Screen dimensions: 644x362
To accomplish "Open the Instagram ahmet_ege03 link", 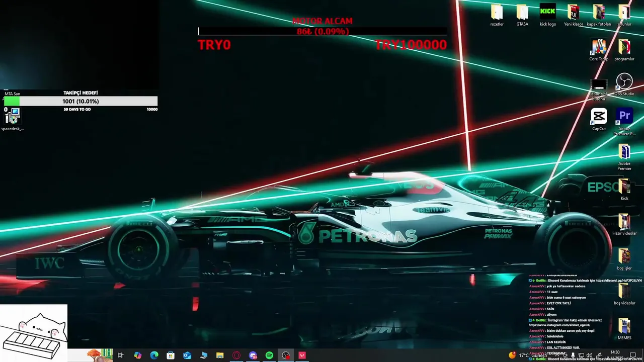I will pos(559,325).
